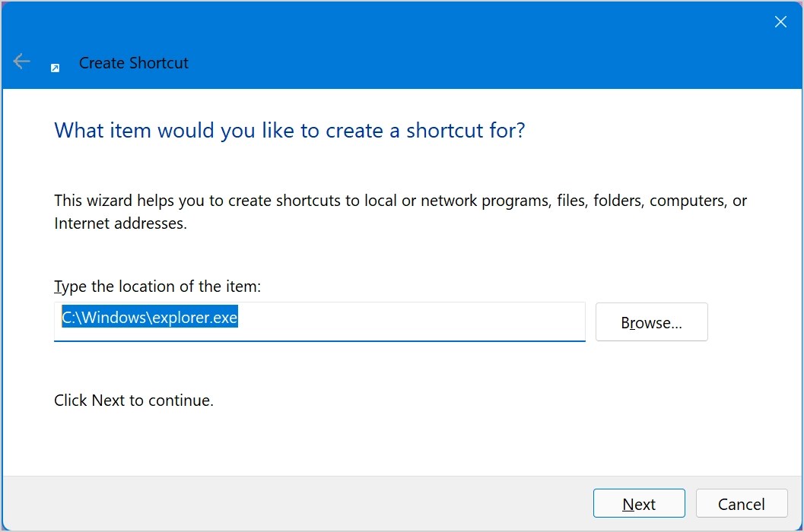This screenshot has width=804, height=532.
Task: Click the back arrow in the title bar
Action: tap(21, 62)
